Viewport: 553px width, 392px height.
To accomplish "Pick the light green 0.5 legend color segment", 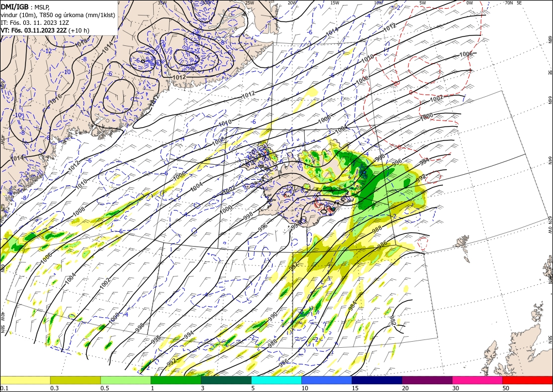I will point(126,380).
